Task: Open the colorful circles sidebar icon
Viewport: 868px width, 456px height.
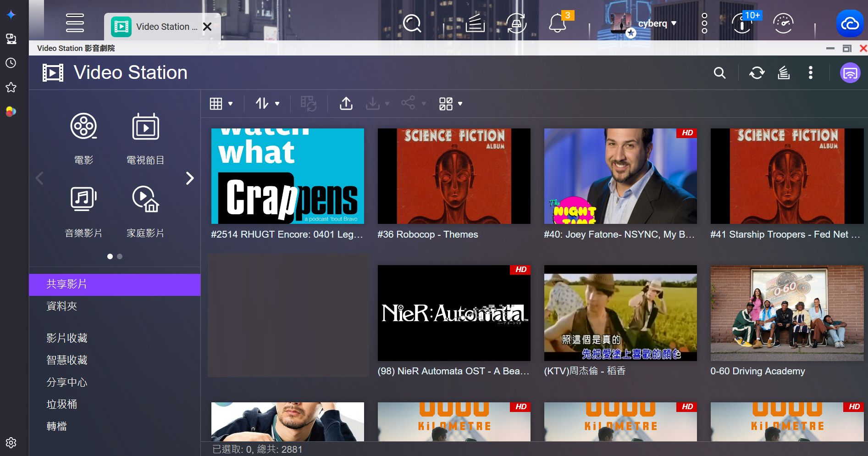Action: [11, 111]
